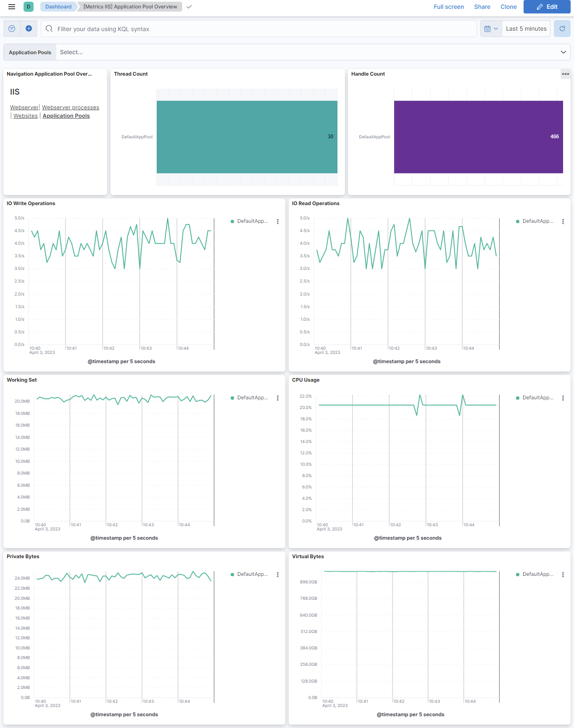This screenshot has width=574, height=728.
Task: Open the saved filter options menu
Action: coord(12,29)
